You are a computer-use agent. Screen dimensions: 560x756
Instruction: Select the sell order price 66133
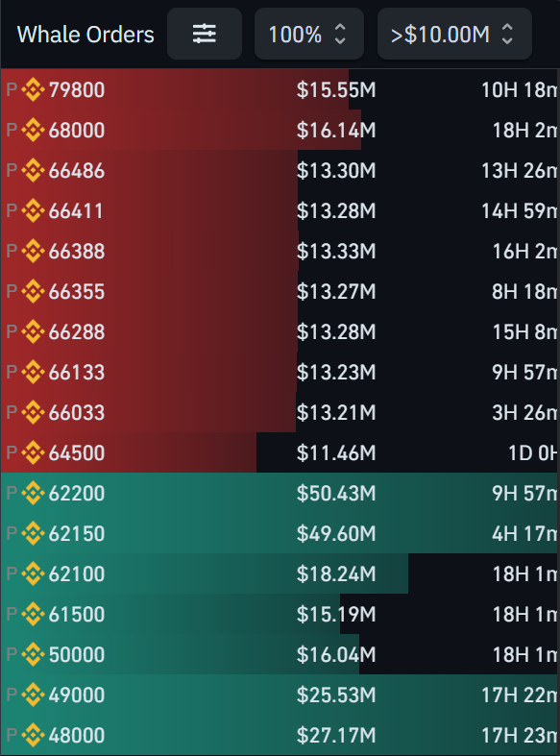(77, 373)
